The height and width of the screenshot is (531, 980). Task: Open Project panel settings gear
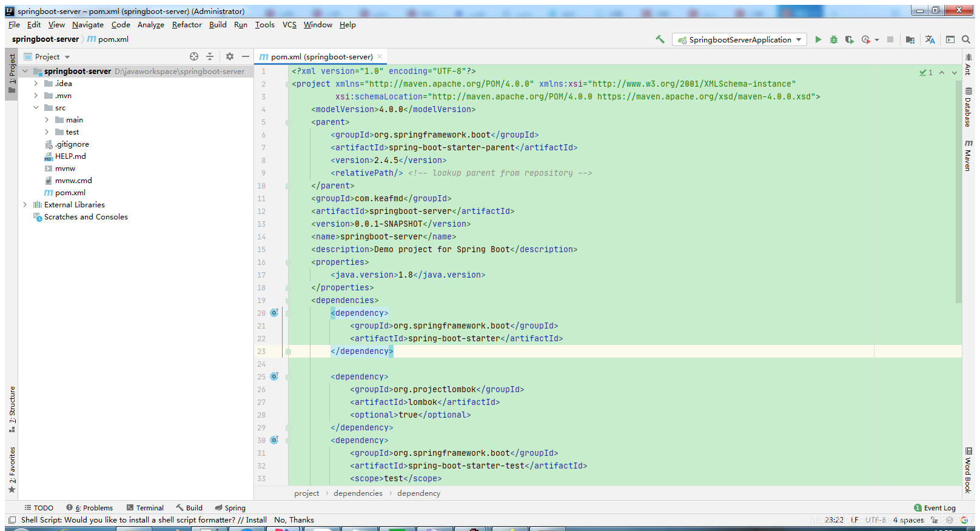tap(230, 56)
